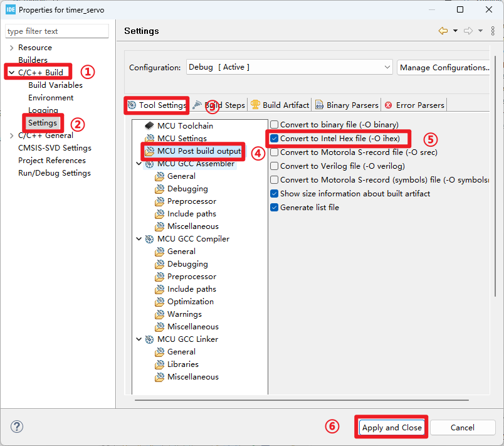504x446 pixels.
Task: Click the MCU Settings folder icon
Action: pos(149,138)
